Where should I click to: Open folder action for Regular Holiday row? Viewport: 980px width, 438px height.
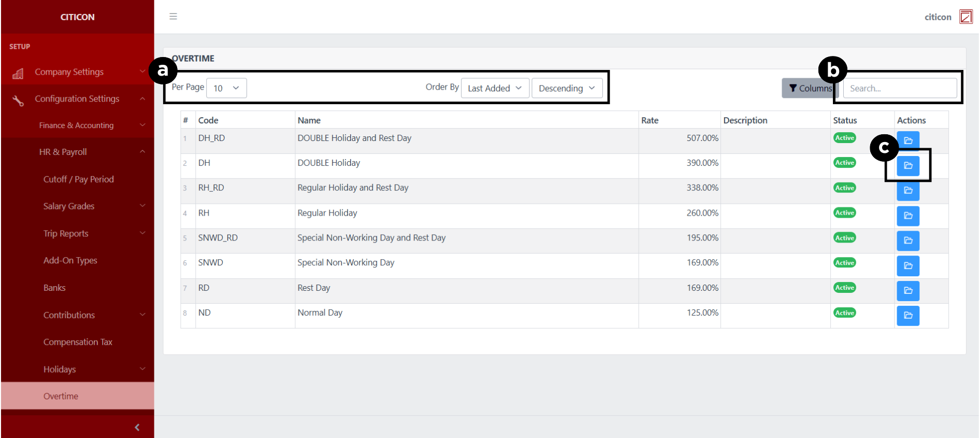[x=907, y=216]
